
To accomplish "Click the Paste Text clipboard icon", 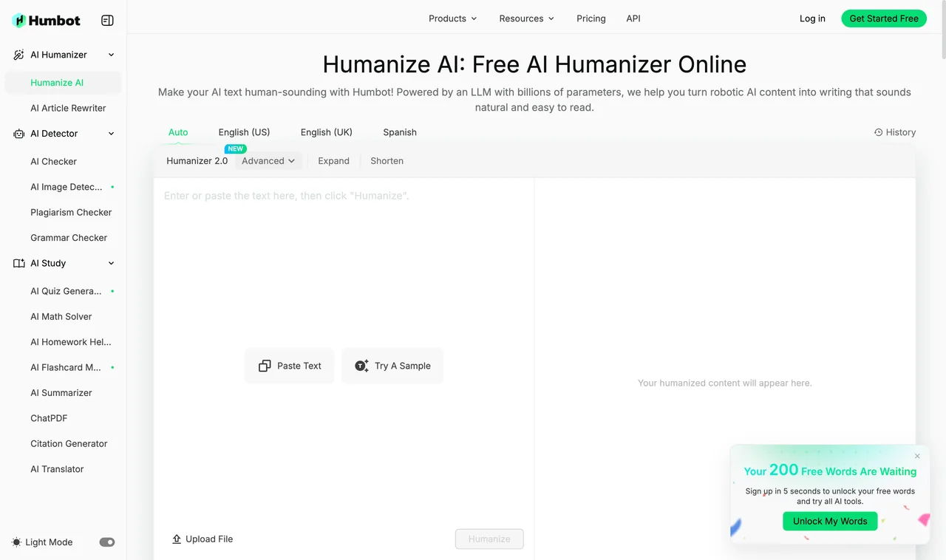I will tap(265, 366).
